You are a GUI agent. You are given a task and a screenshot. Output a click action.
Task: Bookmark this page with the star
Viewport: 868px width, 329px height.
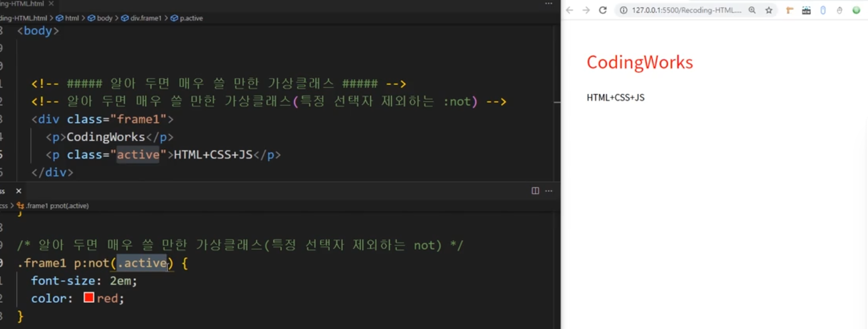tap(768, 10)
